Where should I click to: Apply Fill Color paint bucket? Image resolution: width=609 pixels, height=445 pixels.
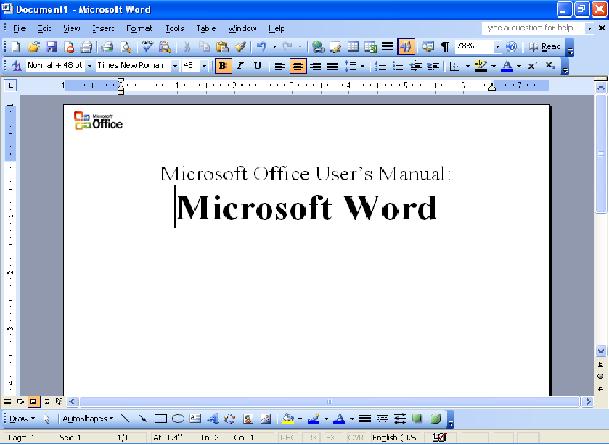pos(288,419)
